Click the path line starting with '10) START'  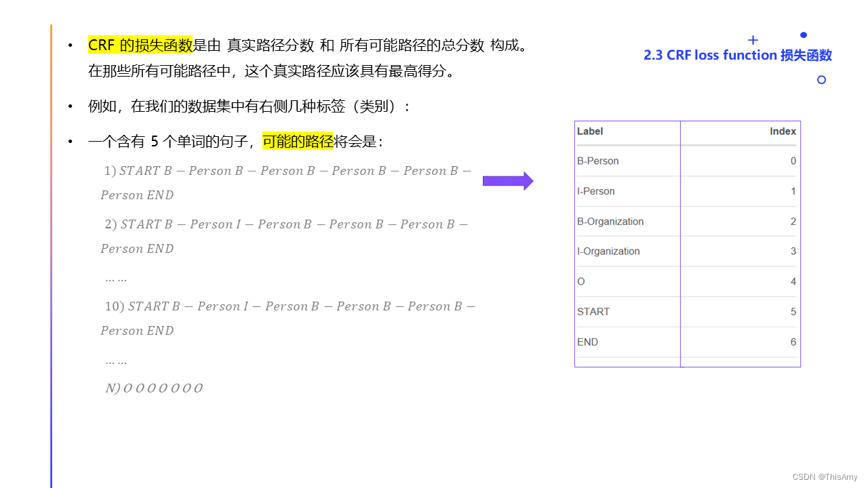click(x=290, y=306)
